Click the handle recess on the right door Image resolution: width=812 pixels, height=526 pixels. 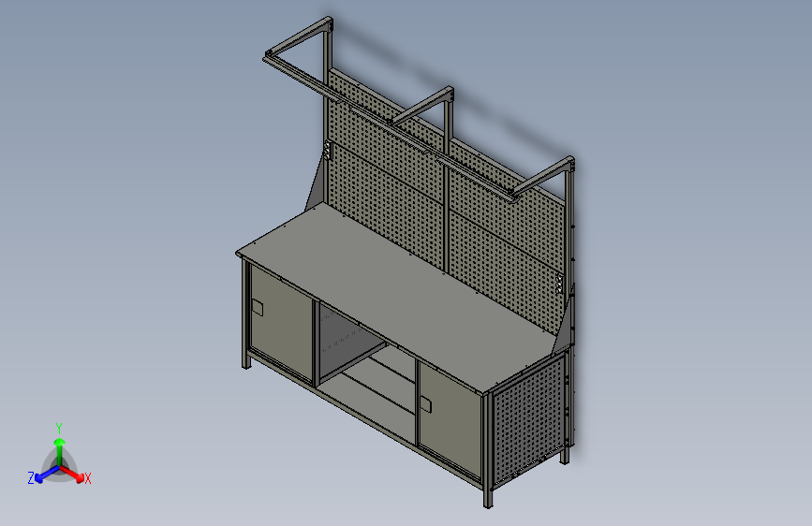pyautogui.click(x=426, y=404)
